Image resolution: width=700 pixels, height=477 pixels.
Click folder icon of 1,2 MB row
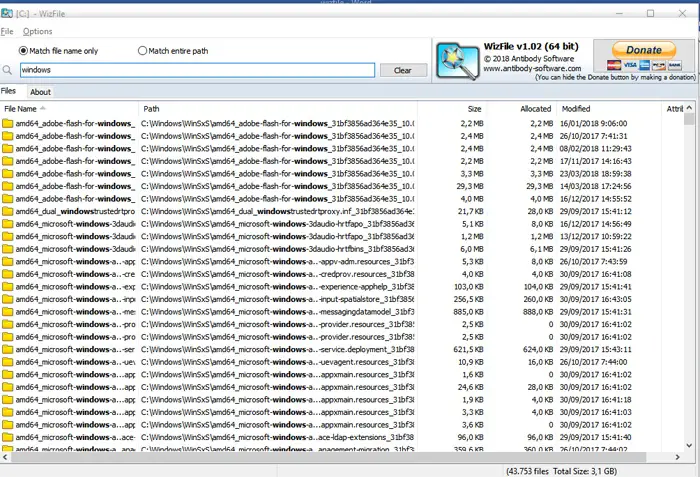click(x=8, y=236)
